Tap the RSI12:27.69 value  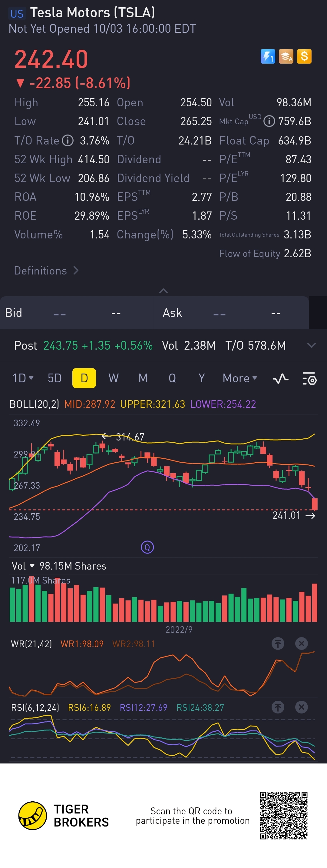click(x=144, y=707)
